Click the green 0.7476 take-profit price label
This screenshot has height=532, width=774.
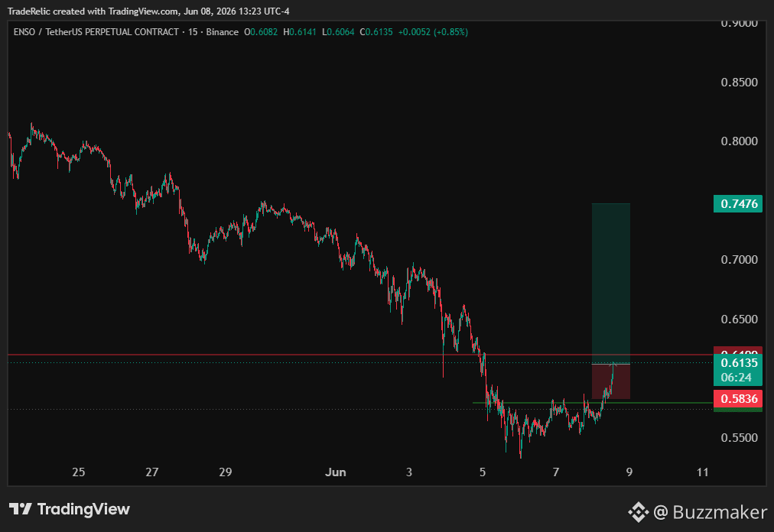click(x=738, y=204)
